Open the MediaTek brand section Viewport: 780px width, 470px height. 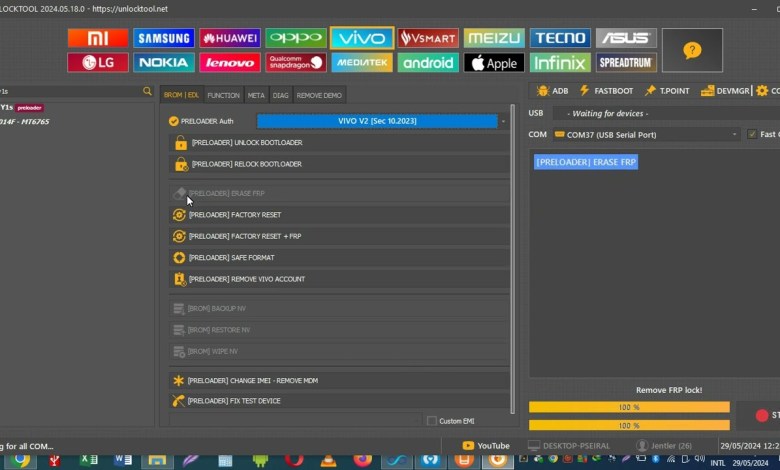362,62
